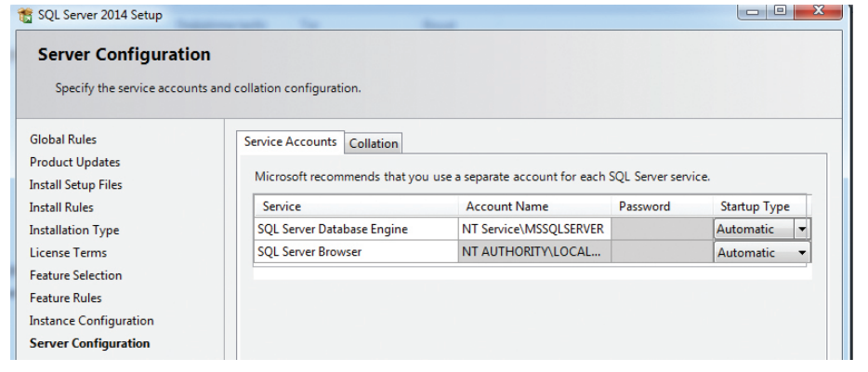Open the Product Updates step

(x=74, y=162)
